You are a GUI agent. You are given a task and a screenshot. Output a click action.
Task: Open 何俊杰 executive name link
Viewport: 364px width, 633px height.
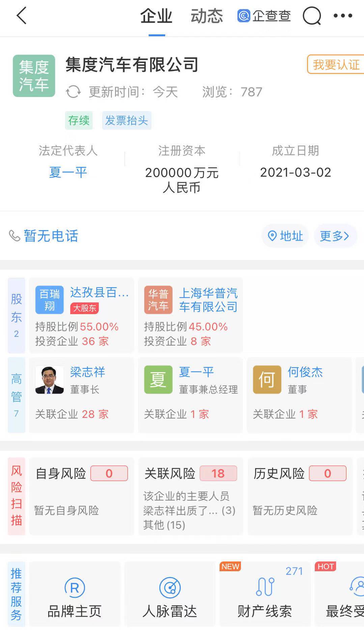click(x=305, y=372)
